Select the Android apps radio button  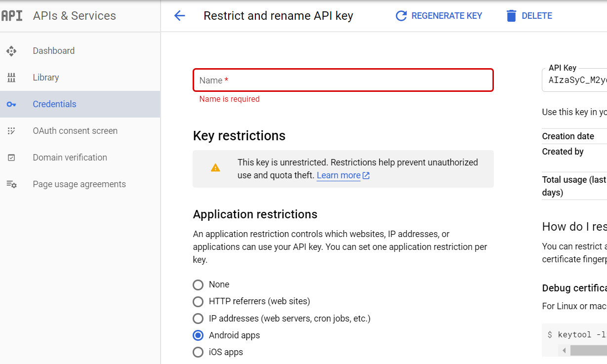click(198, 335)
